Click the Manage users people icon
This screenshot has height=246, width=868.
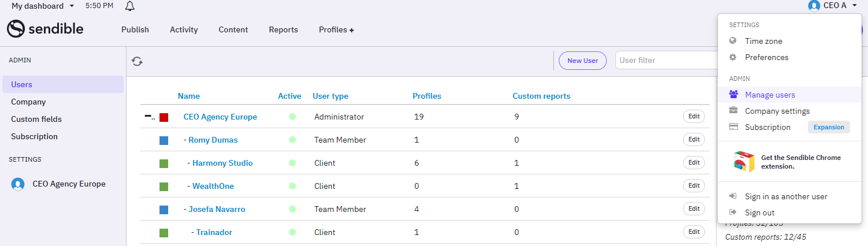click(733, 94)
